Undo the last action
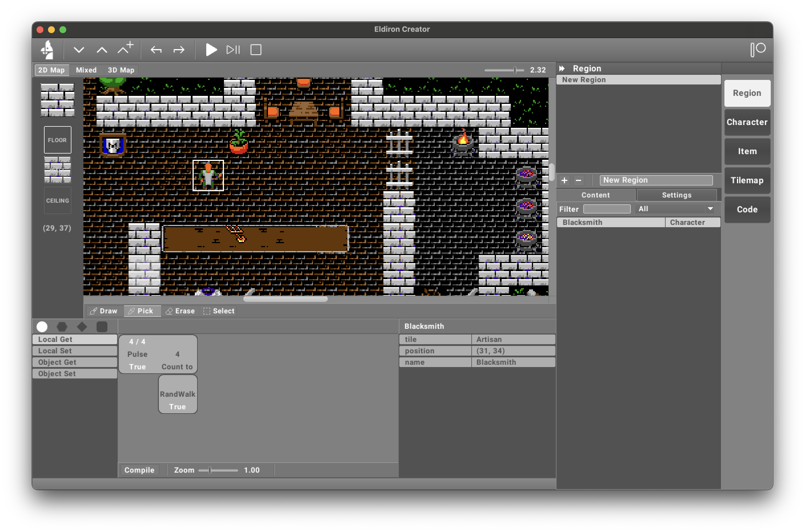 [156, 50]
